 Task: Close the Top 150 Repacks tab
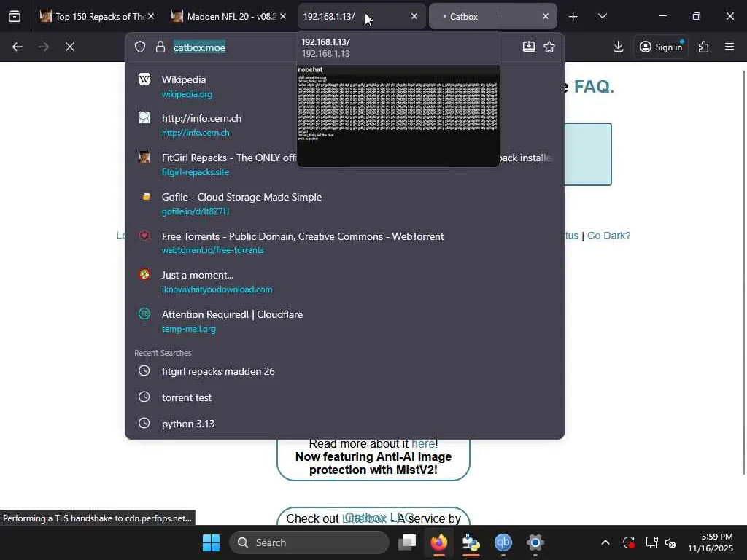(x=151, y=16)
